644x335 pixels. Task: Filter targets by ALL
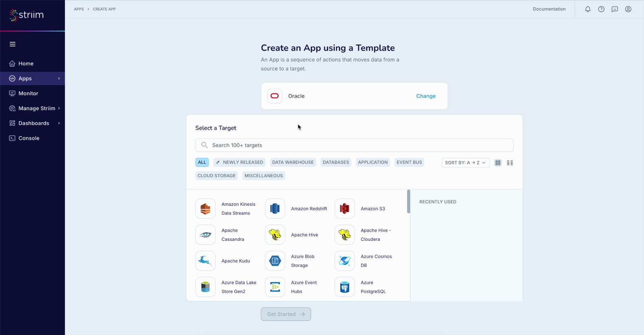coord(202,162)
